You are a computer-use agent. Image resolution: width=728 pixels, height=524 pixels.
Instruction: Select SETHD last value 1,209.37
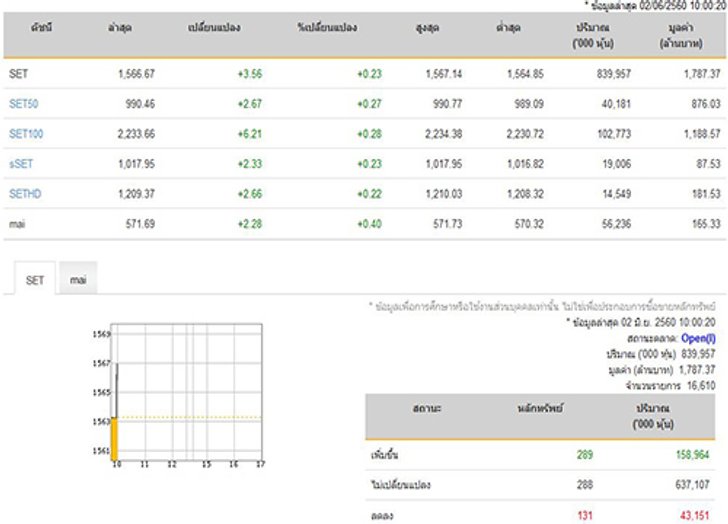pyautogui.click(x=136, y=194)
